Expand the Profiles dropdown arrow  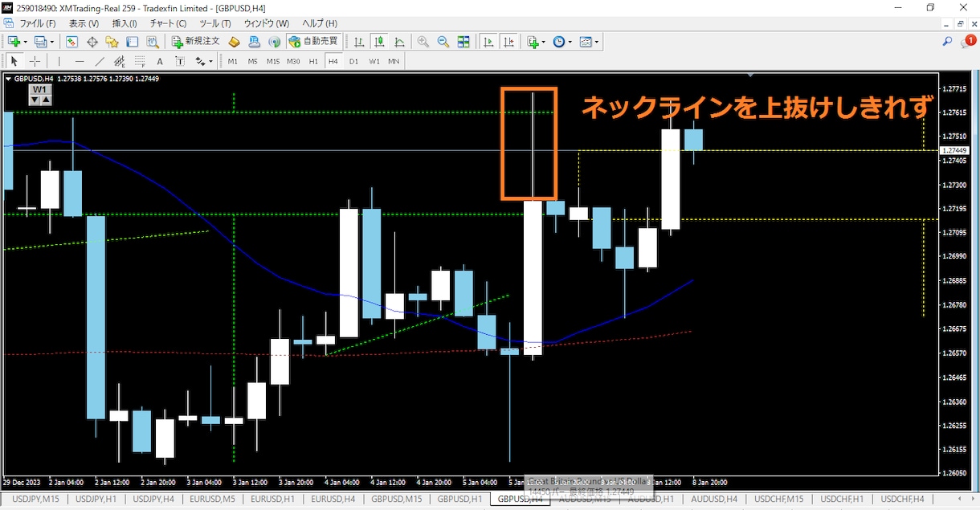coord(52,42)
